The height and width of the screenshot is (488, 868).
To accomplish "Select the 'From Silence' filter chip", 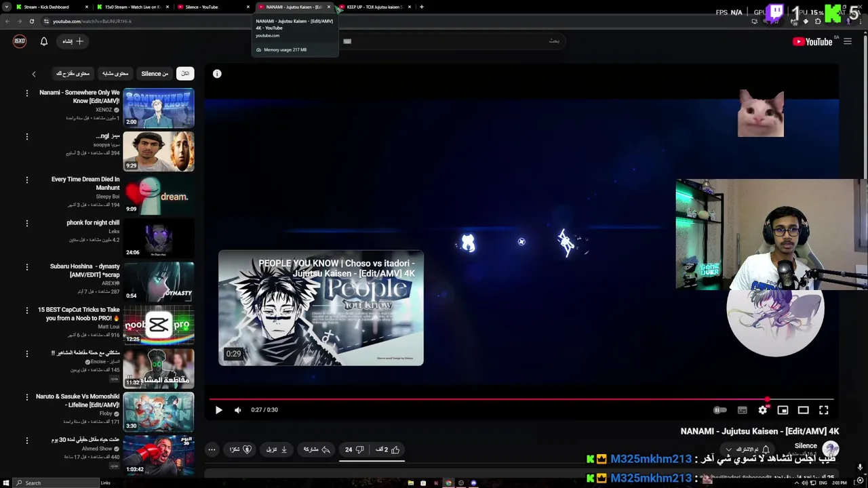I will click(x=155, y=73).
